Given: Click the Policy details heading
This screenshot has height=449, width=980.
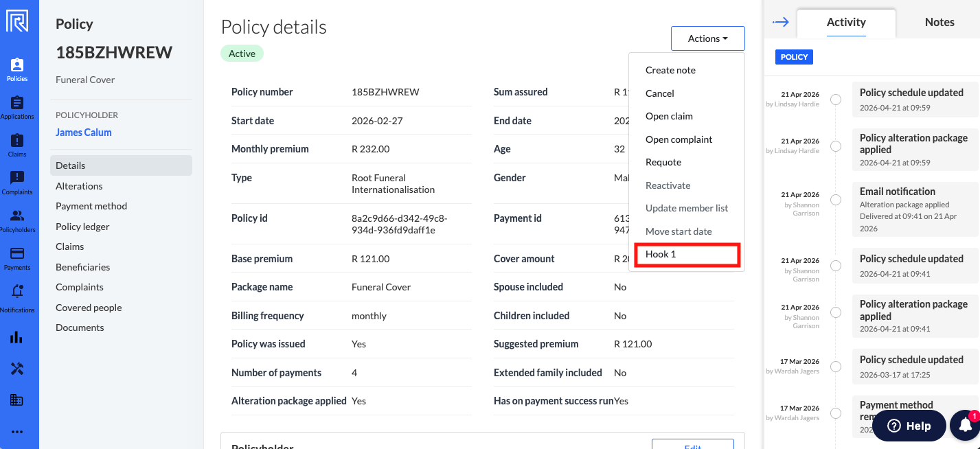Looking at the screenshot, I should pos(273,27).
